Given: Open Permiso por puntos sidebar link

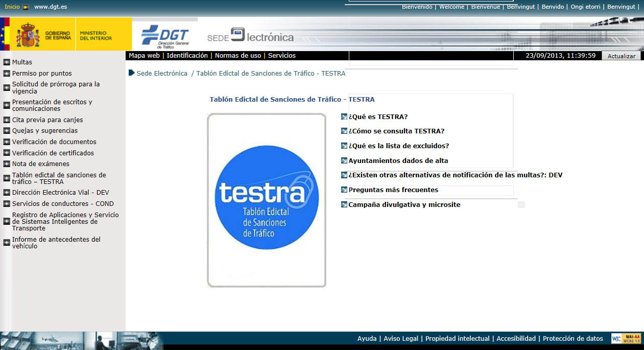Looking at the screenshot, I should click(42, 74).
